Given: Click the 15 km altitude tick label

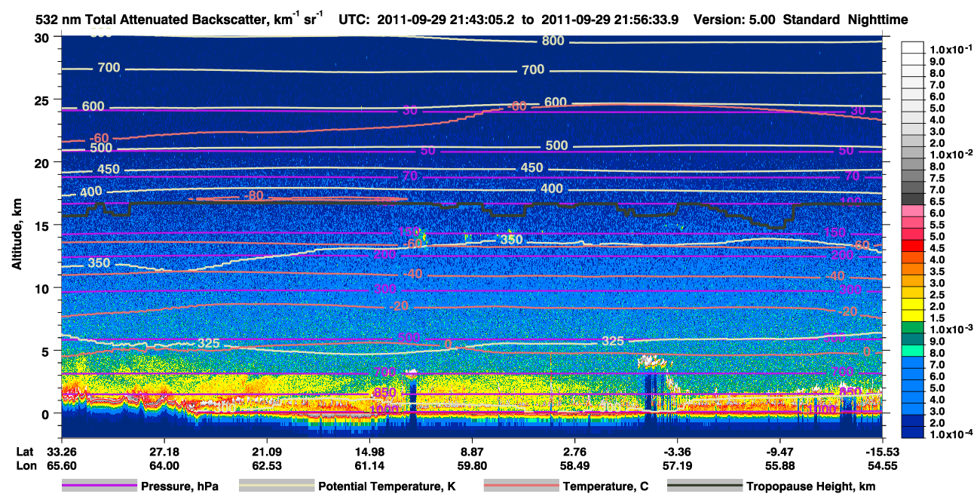Looking at the screenshot, I should (43, 225).
